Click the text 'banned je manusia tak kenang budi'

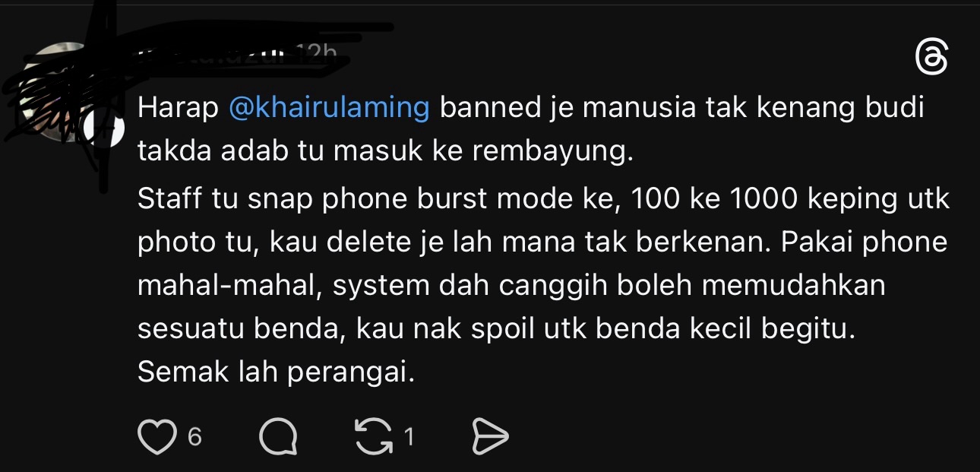pyautogui.click(x=682, y=107)
